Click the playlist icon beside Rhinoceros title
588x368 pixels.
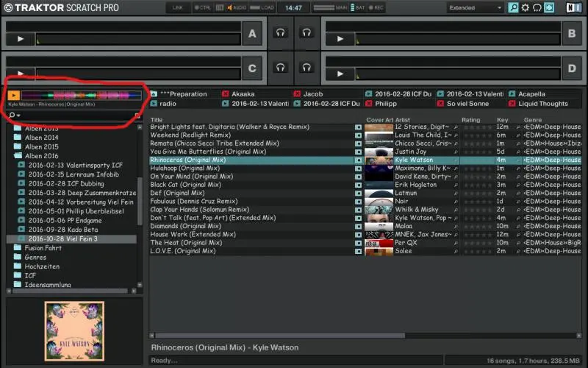359,160
